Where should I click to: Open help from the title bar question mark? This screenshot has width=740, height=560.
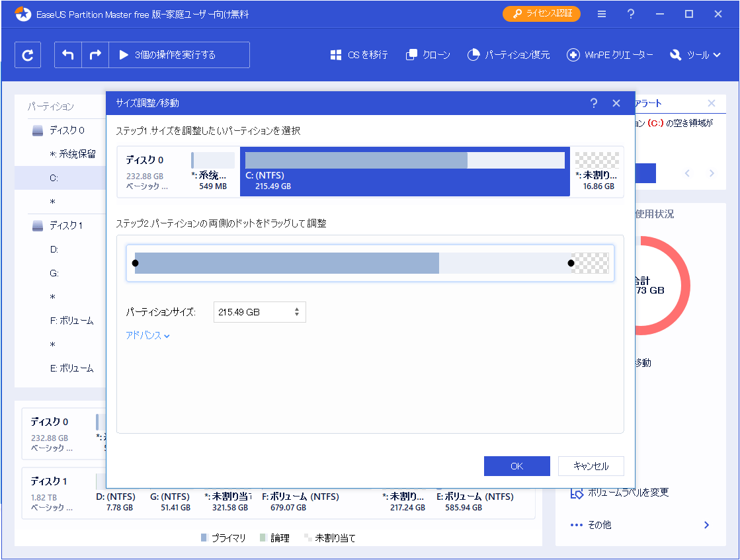[x=631, y=14]
